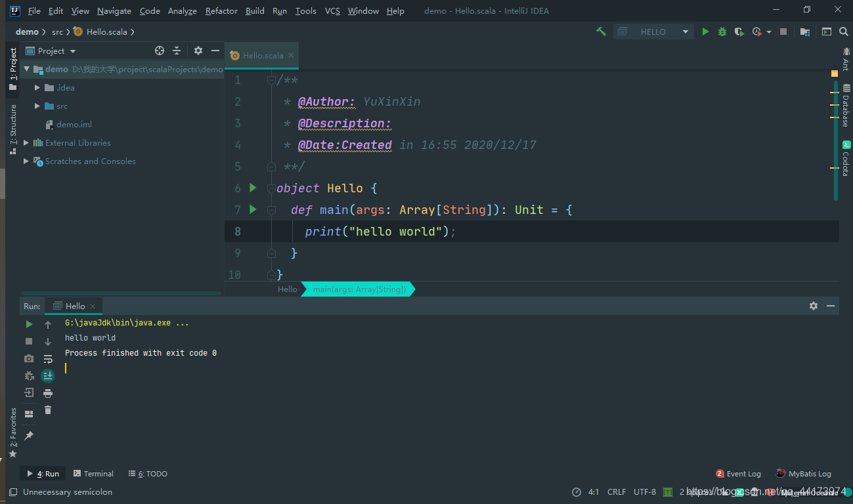
Task: Open the File menu
Action: (34, 10)
